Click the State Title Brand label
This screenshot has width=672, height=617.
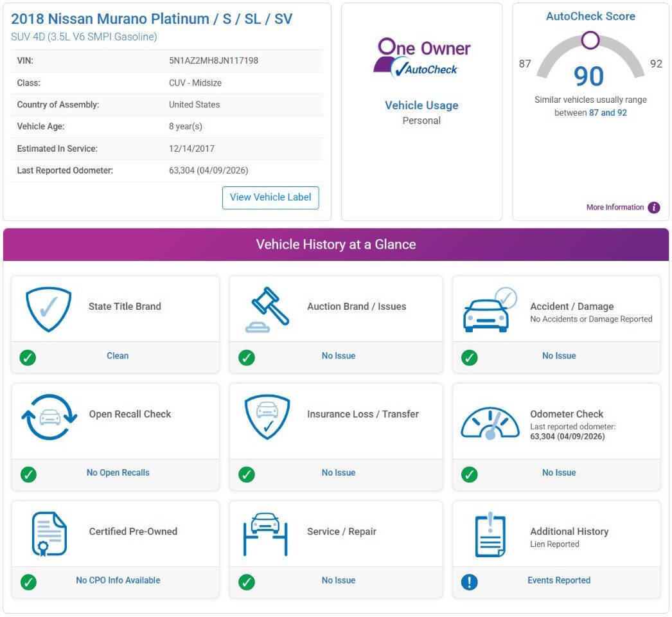[x=125, y=307]
